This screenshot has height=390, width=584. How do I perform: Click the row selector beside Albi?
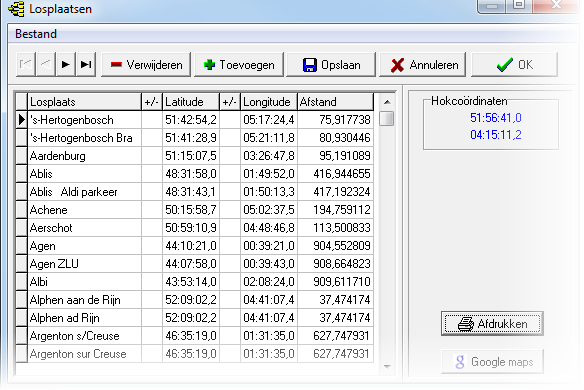click(x=22, y=282)
